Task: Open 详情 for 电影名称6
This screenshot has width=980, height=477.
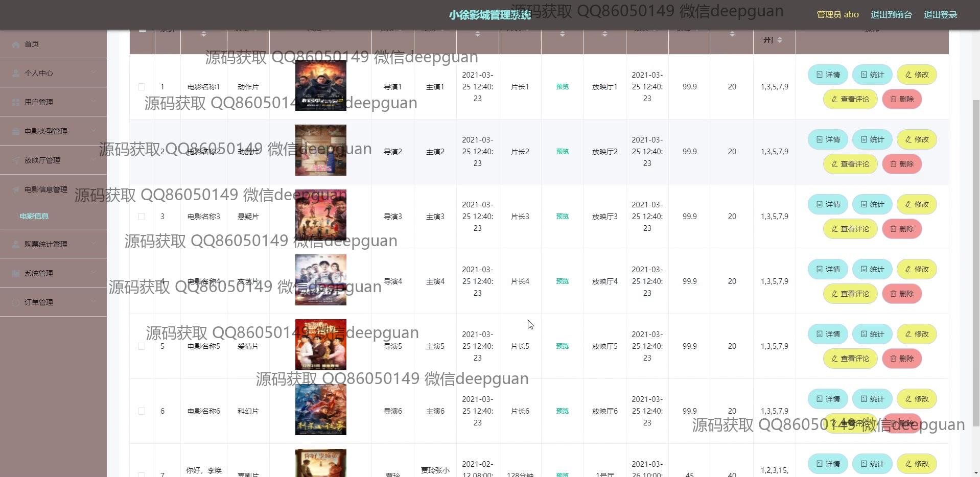Action: coord(828,399)
